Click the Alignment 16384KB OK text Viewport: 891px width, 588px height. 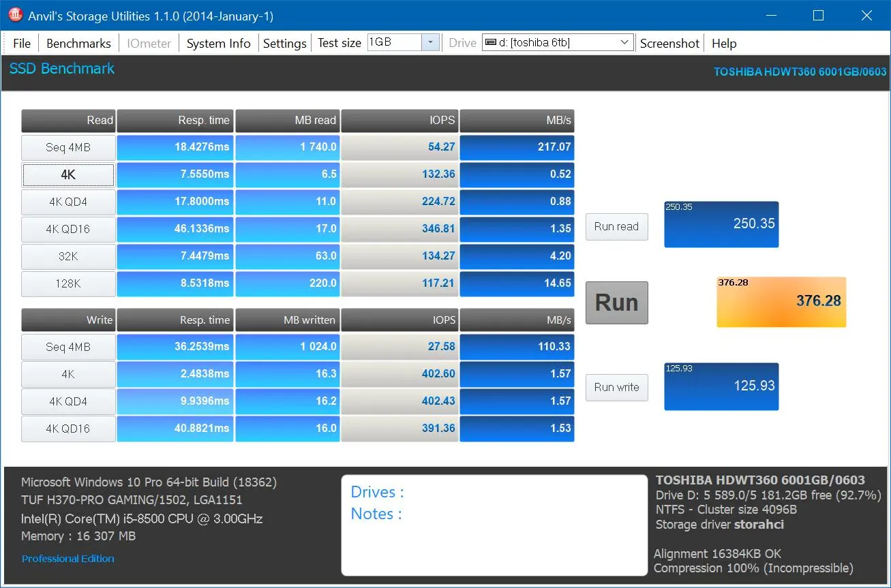717,554
